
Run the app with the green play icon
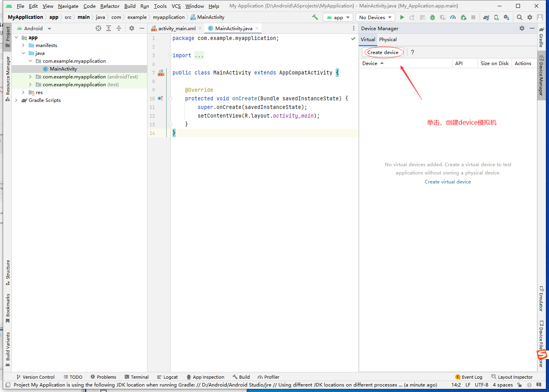[x=402, y=17]
